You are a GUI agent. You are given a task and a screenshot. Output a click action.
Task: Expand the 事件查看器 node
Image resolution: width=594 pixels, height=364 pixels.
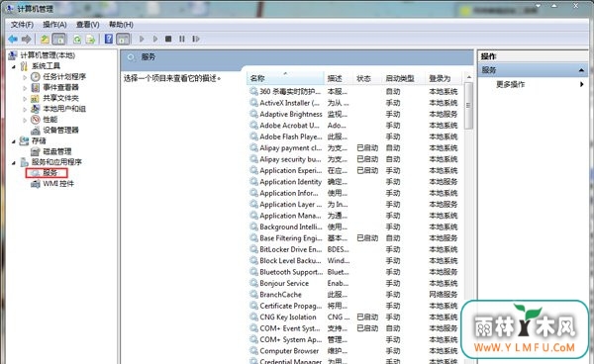[25, 88]
